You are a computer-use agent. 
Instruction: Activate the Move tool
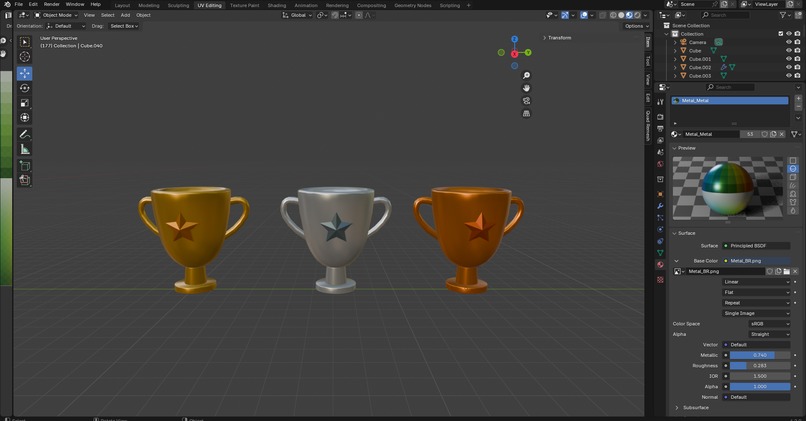25,74
